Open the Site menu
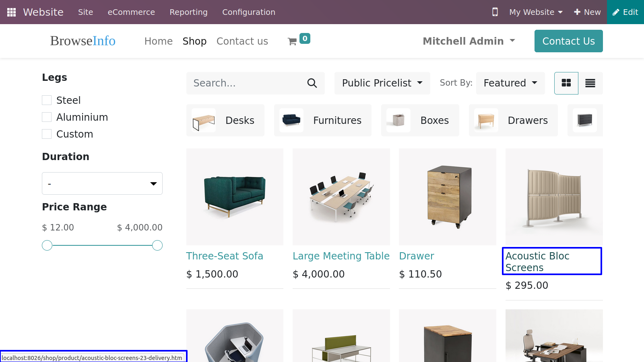The width and height of the screenshot is (644, 362). [85, 12]
